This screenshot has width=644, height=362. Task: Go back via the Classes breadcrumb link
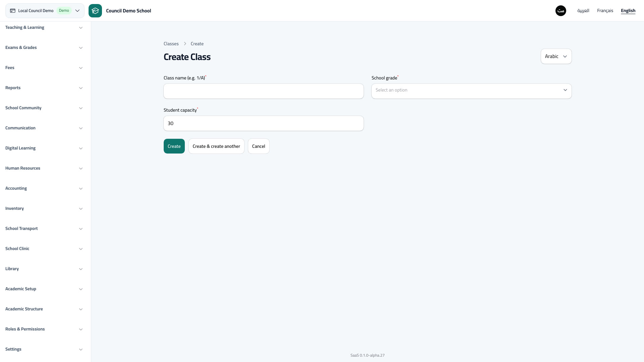coord(171,44)
